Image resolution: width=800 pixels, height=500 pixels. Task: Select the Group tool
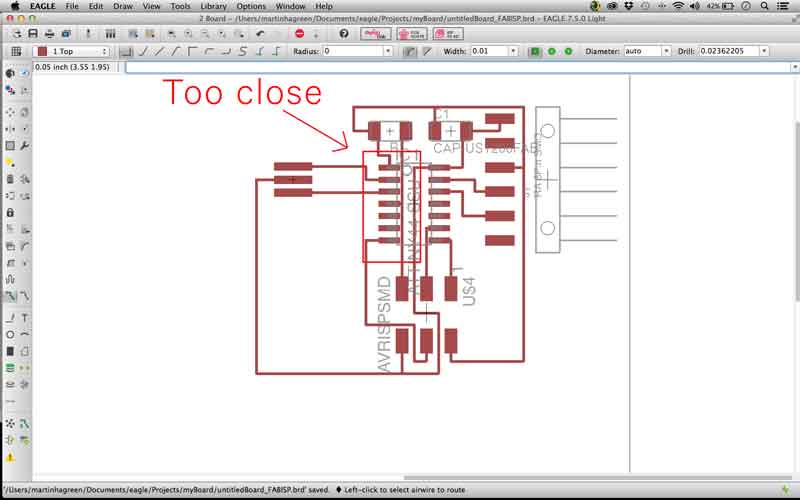pos(10,145)
